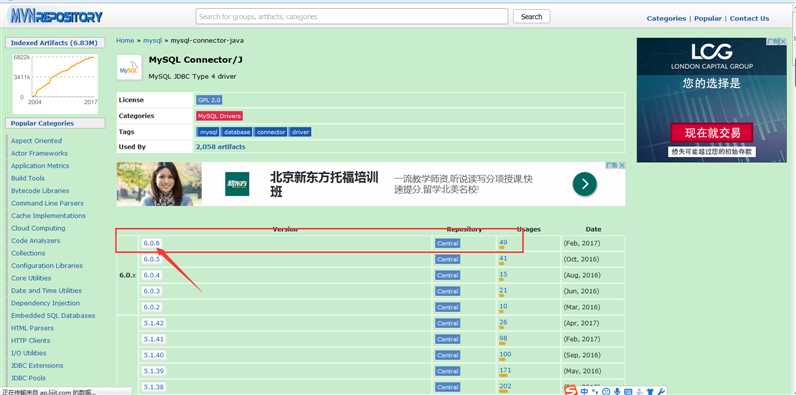This screenshot has height=395, width=796.
Task: Open version 6.0.2 link
Action: tap(151, 307)
